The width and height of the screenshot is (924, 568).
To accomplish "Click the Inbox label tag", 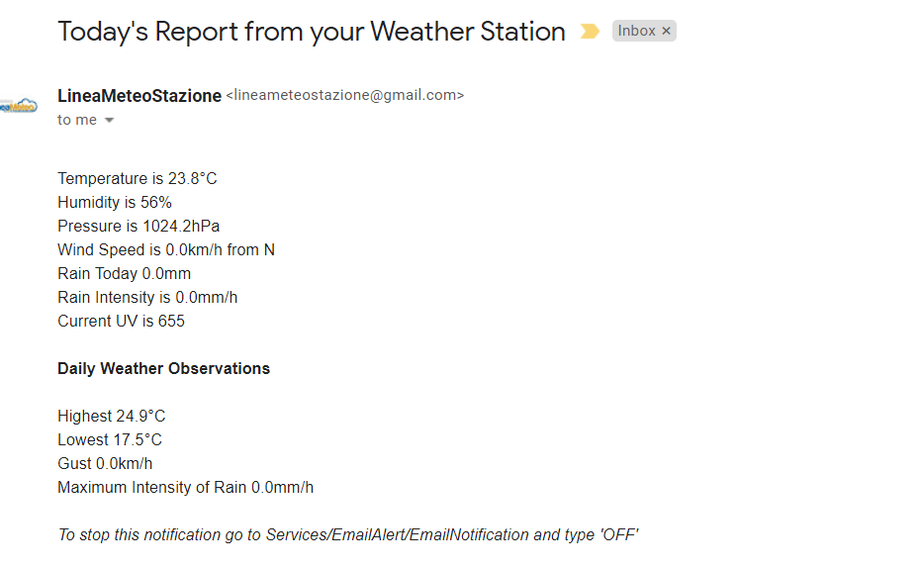I will click(636, 32).
